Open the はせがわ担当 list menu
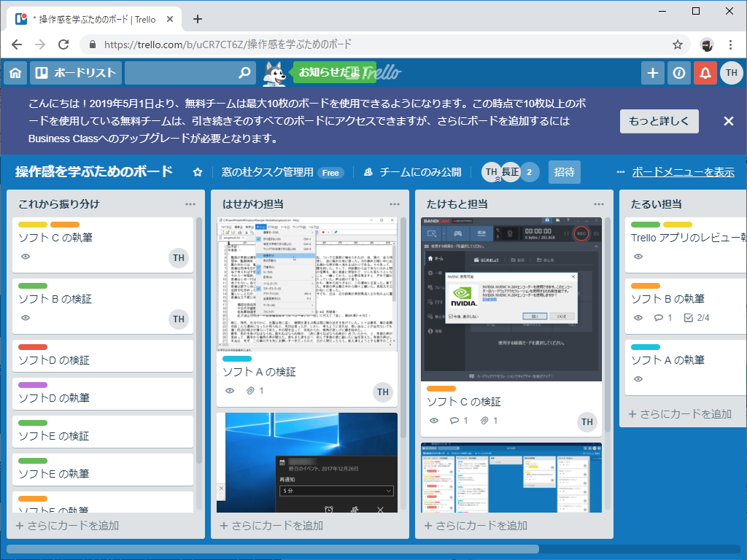The image size is (747, 560). (x=393, y=203)
